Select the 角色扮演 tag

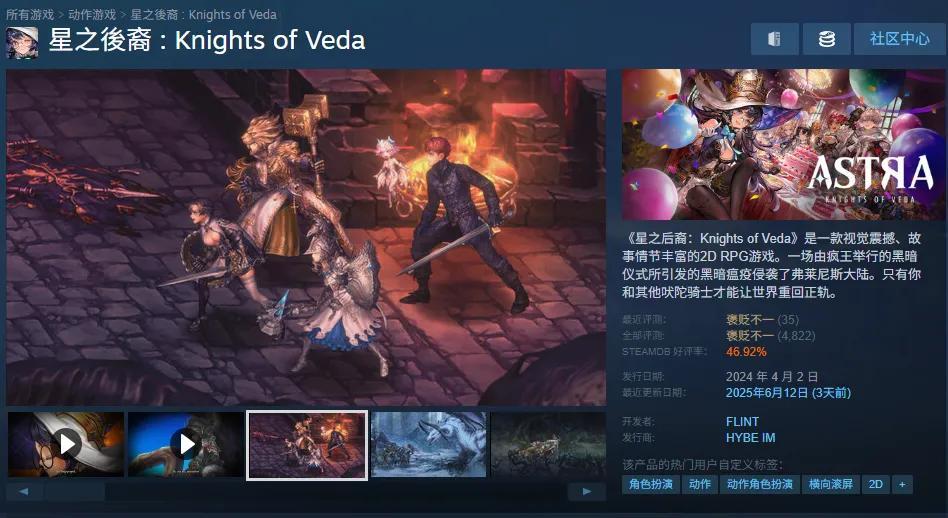[x=651, y=484]
